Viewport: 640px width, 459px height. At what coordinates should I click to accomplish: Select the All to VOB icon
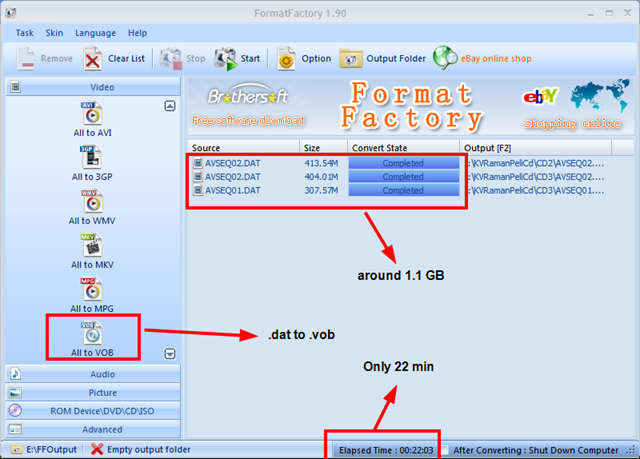(92, 333)
